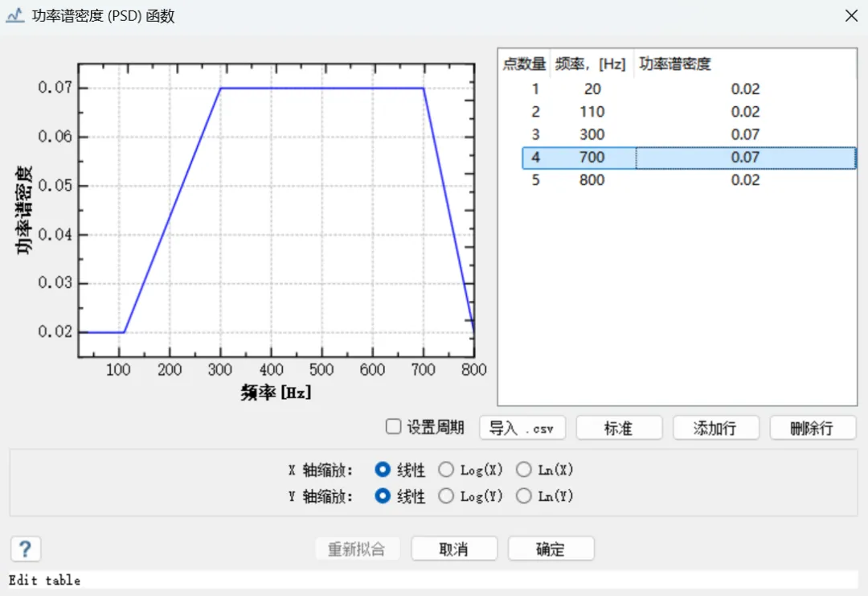Screen dimensions: 868x596
Task: Close the PSD function dialog
Action: (x=850, y=16)
